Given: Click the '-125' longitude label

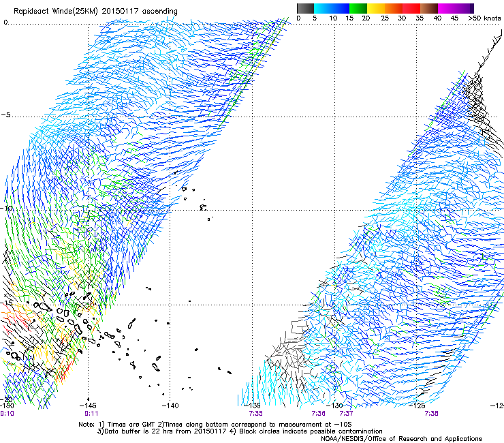Looking at the screenshot, I should click(x=417, y=406).
